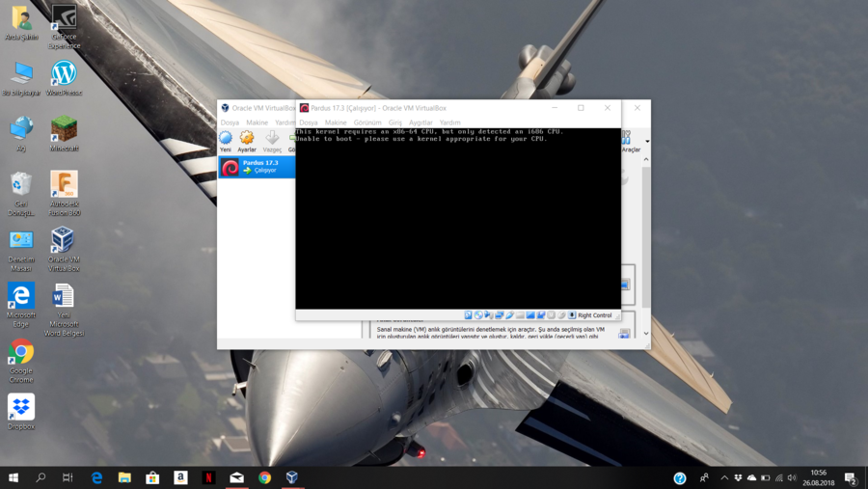This screenshot has width=868, height=489.
Task: Click the Vazgeç (Discard) arrow in Manager toolbar
Action: click(272, 142)
